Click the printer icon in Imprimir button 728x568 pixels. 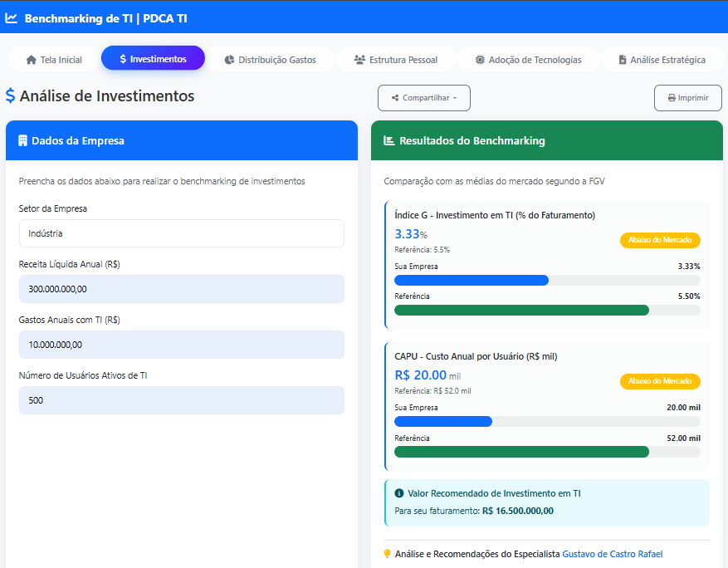(x=672, y=98)
